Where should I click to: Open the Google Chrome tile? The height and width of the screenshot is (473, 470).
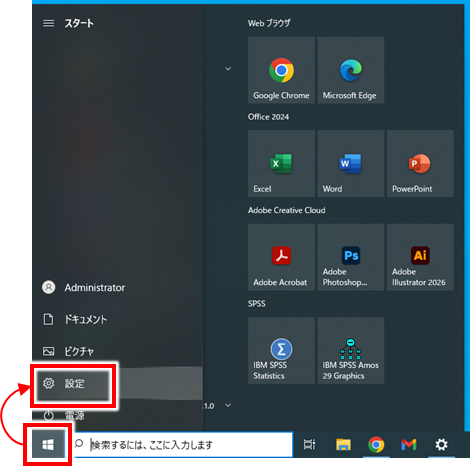tap(281, 70)
